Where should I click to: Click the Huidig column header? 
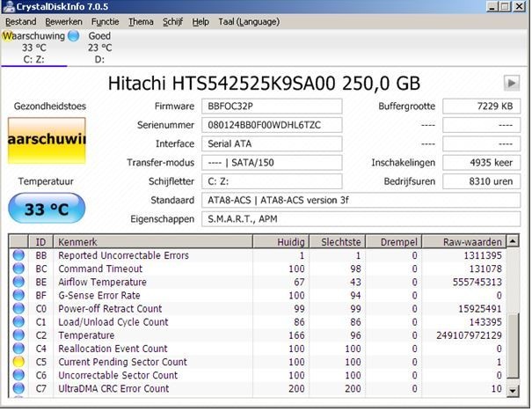click(x=281, y=242)
